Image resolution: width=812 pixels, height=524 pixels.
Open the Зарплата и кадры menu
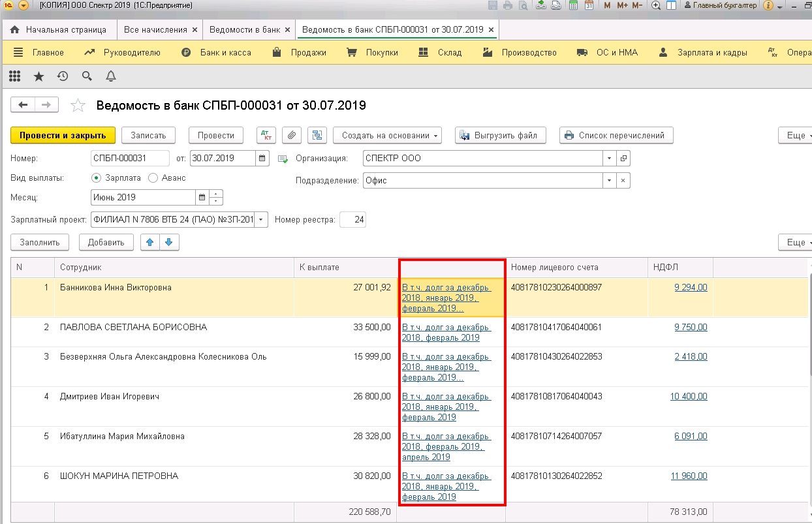tap(704, 53)
